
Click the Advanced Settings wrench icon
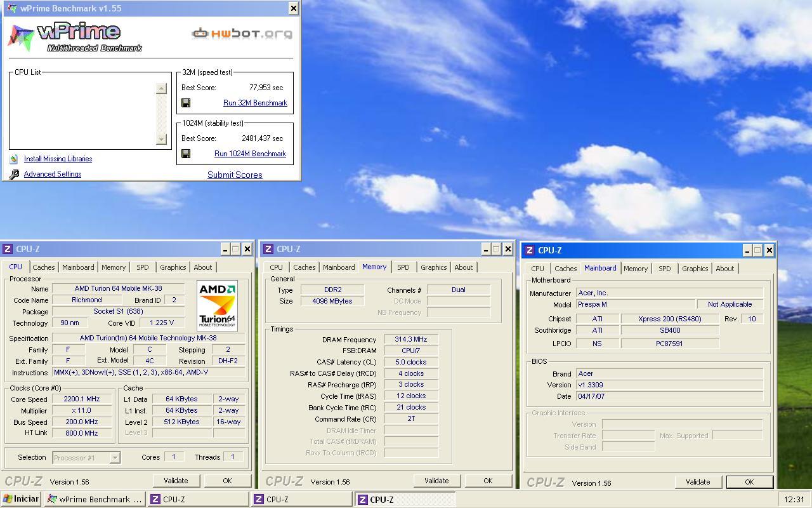[x=14, y=174]
